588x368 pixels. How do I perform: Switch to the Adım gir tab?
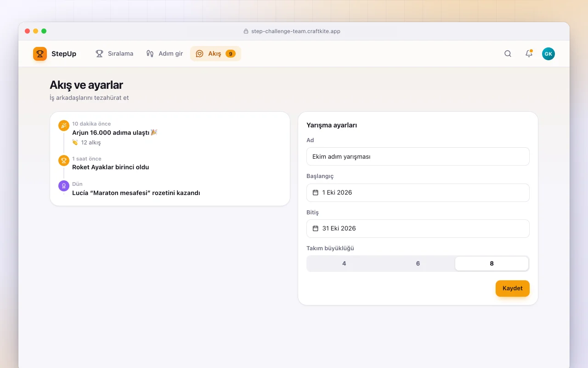(x=164, y=54)
